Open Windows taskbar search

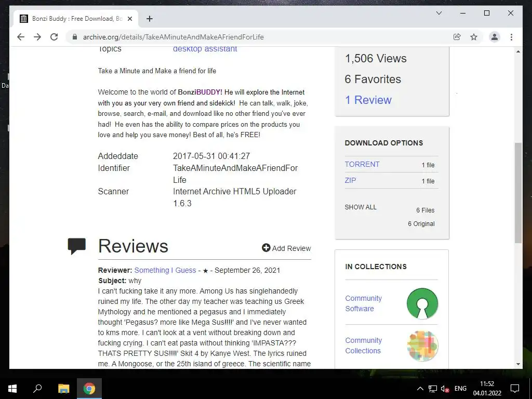[37, 389]
